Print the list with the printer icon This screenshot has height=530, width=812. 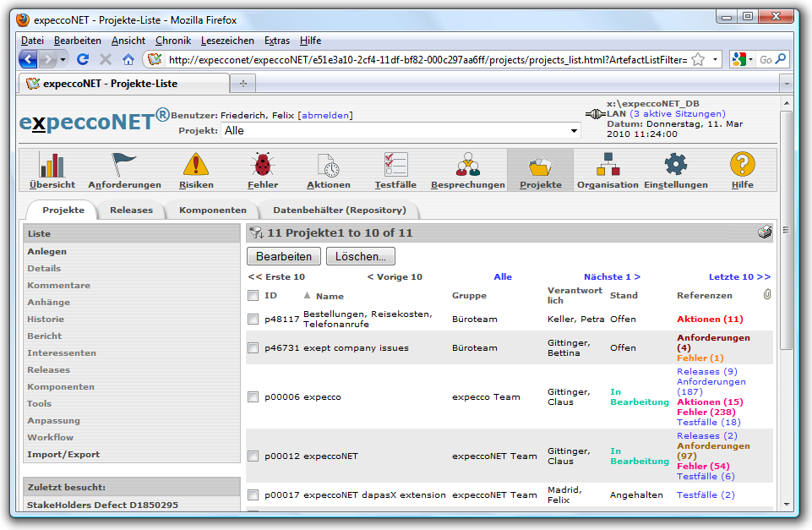765,232
